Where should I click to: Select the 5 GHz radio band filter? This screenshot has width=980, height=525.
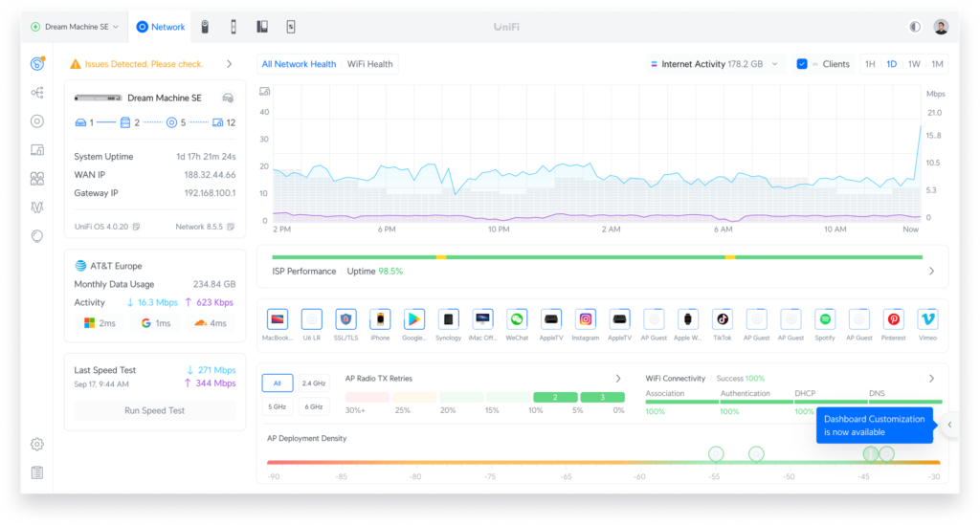tap(277, 406)
